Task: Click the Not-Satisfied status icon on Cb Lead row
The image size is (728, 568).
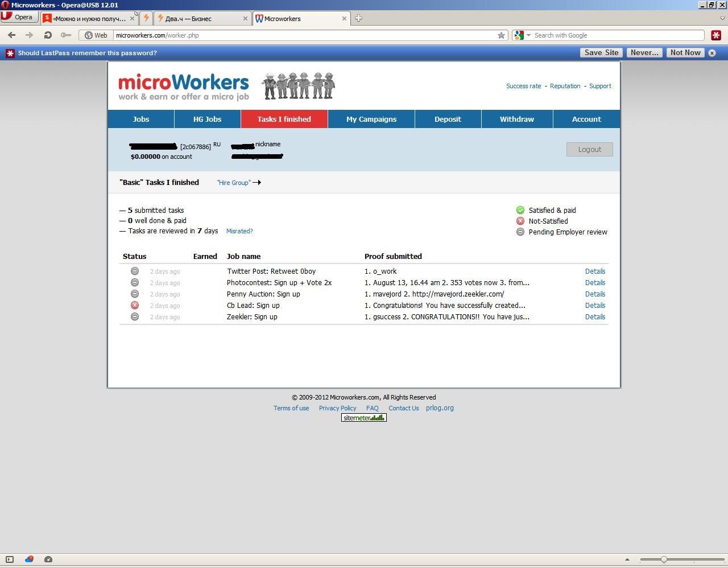Action: [135, 305]
